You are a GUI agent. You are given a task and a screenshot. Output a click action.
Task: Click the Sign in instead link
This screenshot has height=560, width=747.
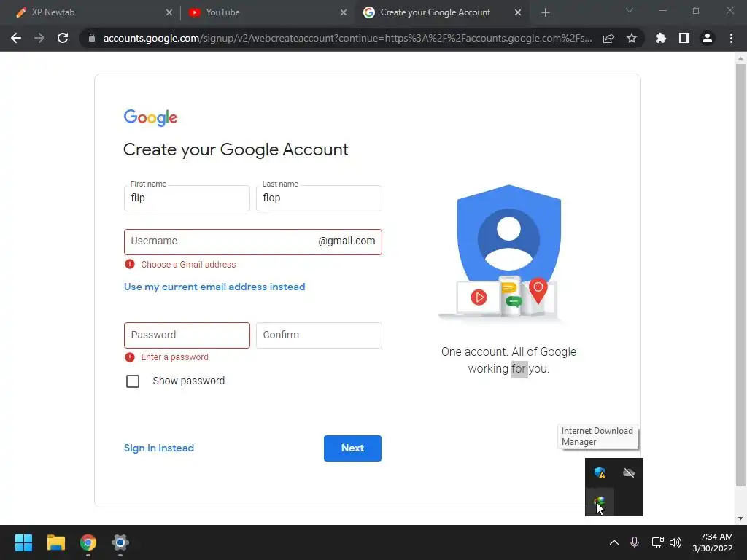pos(158,448)
